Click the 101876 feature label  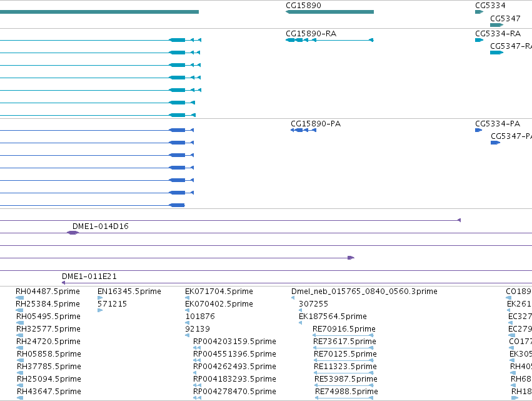(200, 317)
